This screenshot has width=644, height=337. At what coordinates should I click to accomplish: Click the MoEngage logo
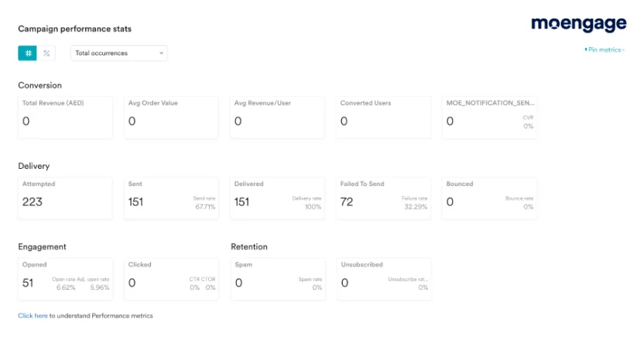click(x=579, y=24)
